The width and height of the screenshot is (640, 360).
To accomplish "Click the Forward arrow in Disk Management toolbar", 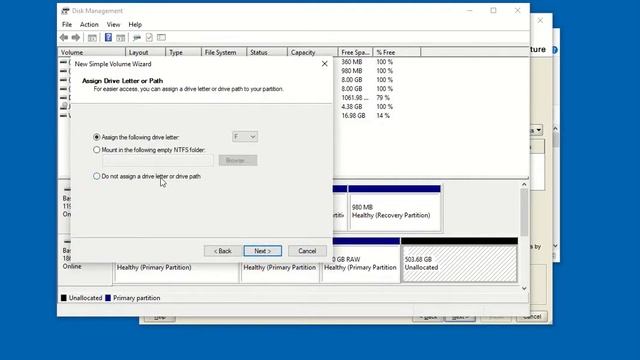I will pyautogui.click(x=76, y=38).
